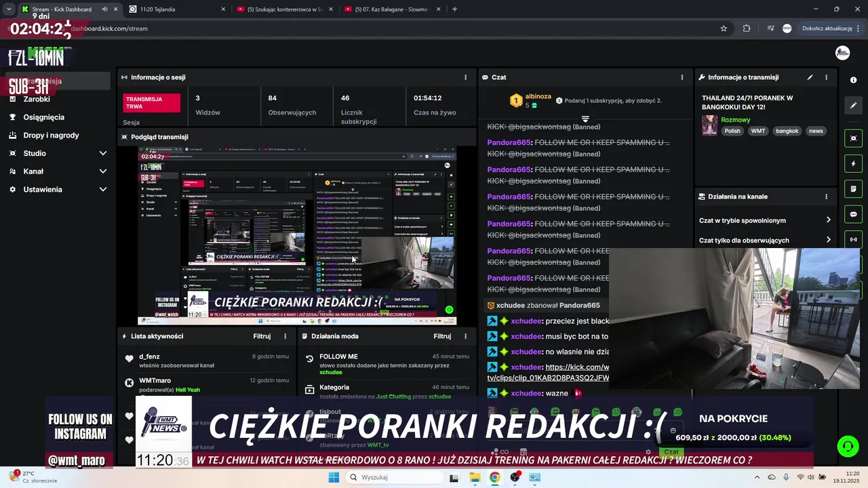Toggle the document panel icon in right sidebar
This screenshot has height=488, width=868.
coord(853,189)
